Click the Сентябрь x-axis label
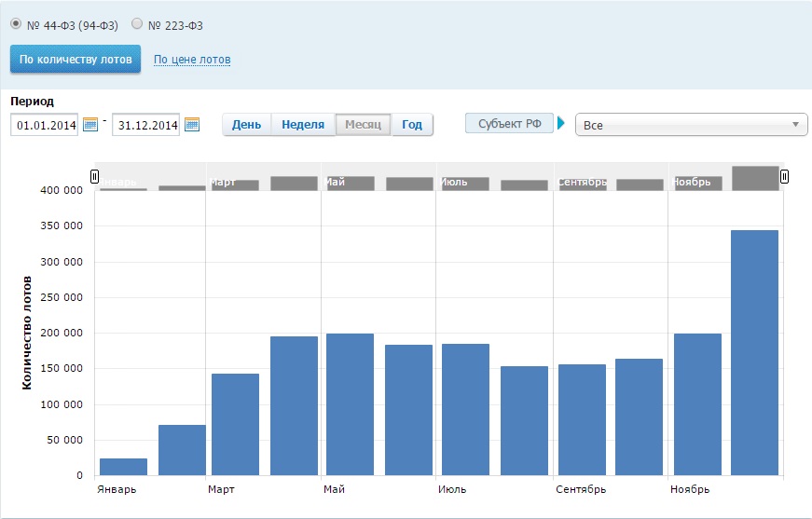 [x=581, y=489]
